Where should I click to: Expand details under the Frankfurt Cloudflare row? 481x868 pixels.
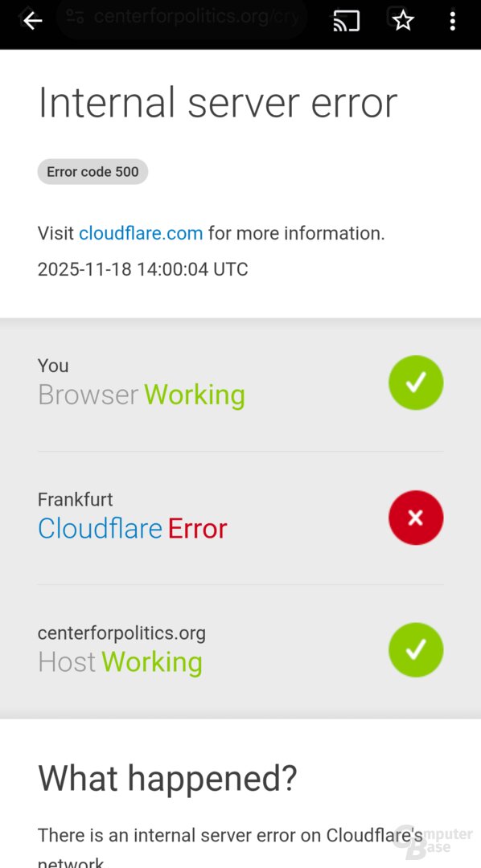coord(132,528)
